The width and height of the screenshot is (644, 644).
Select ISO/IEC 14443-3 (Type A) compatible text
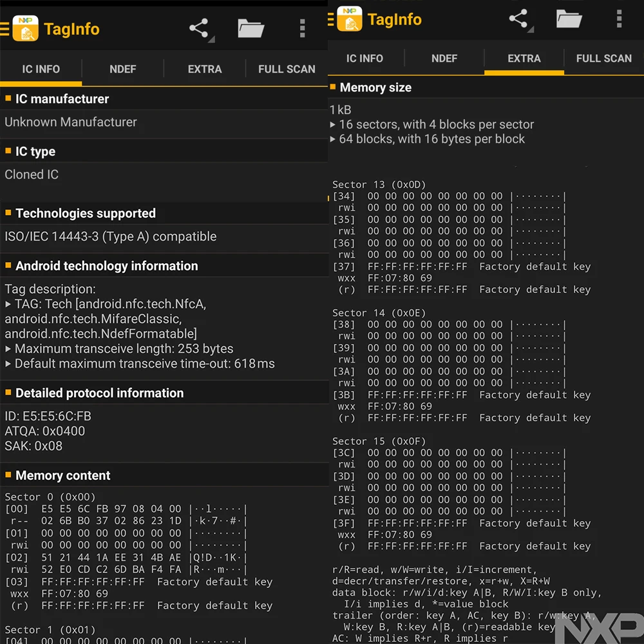111,236
